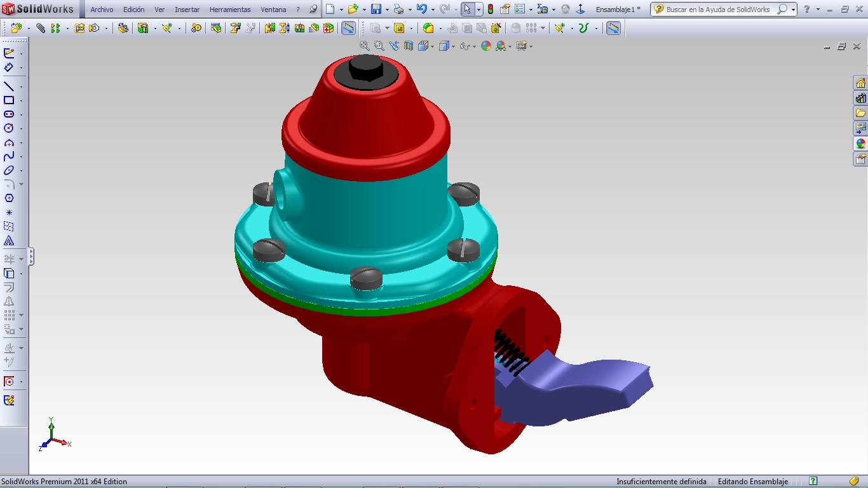Select the Circle sketch tool

[x=9, y=128]
